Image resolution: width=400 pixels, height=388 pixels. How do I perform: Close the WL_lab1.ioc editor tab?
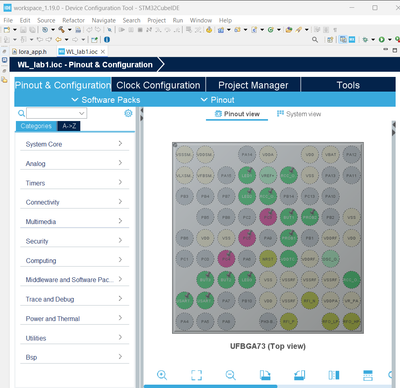pyautogui.click(x=103, y=52)
